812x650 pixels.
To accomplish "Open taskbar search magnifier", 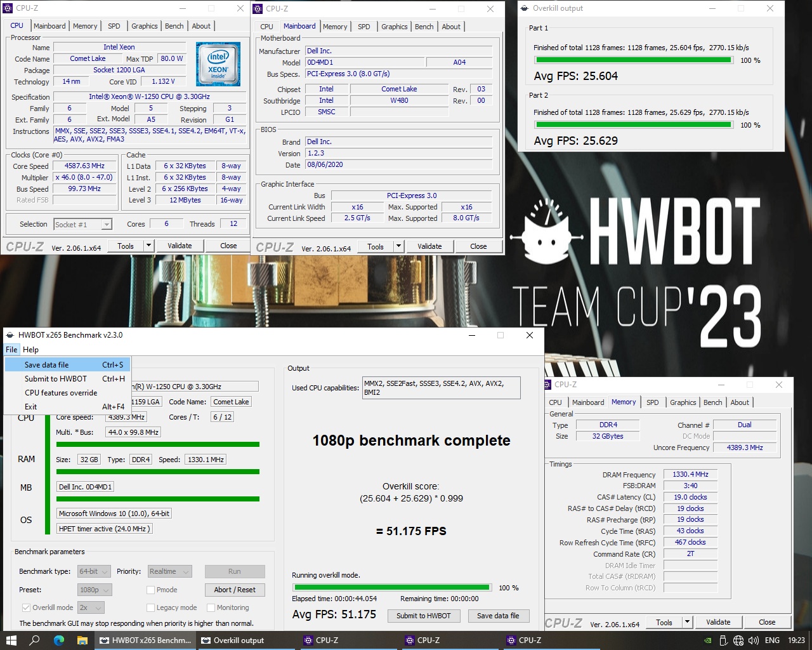I will [35, 640].
